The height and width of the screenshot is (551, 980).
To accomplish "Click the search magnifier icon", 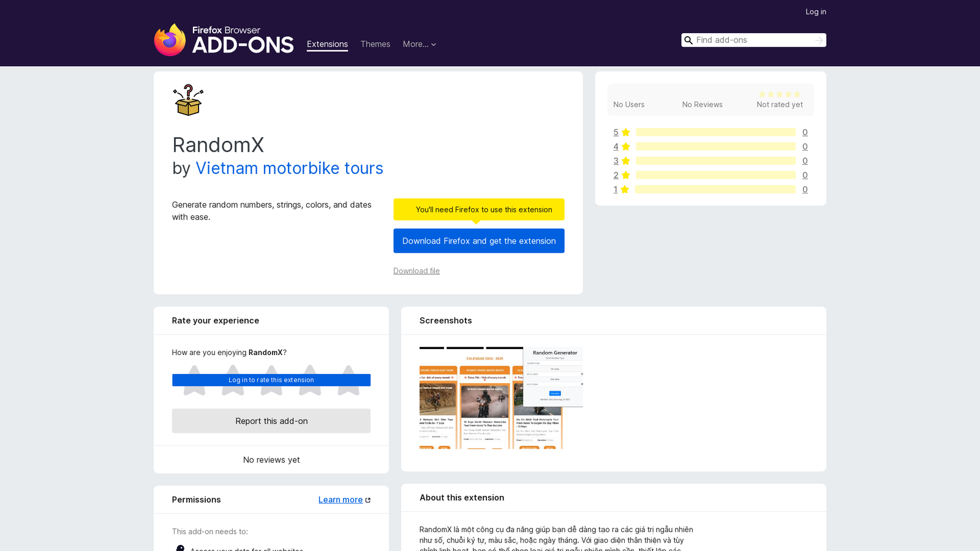I will [688, 40].
